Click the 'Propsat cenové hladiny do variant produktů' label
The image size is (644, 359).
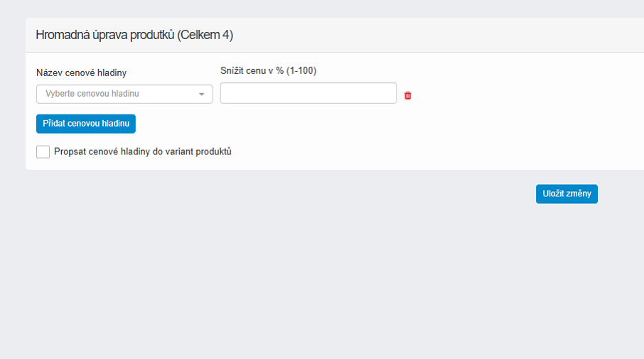coord(143,151)
